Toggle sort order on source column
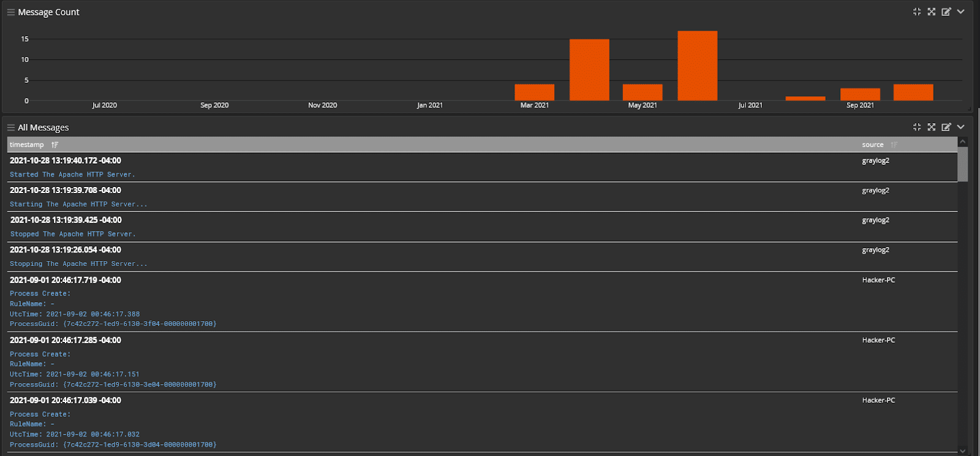This screenshot has height=456, width=980. coord(894,145)
